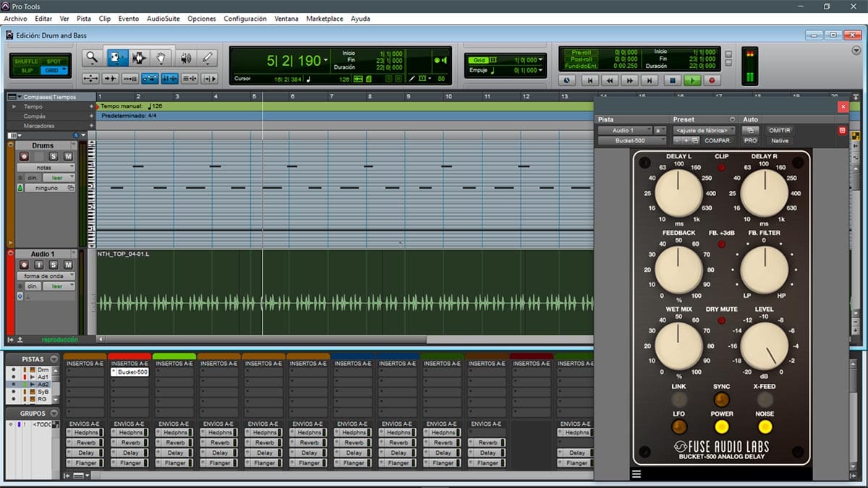Click the Fast Forward transport button

pyautogui.click(x=630, y=81)
